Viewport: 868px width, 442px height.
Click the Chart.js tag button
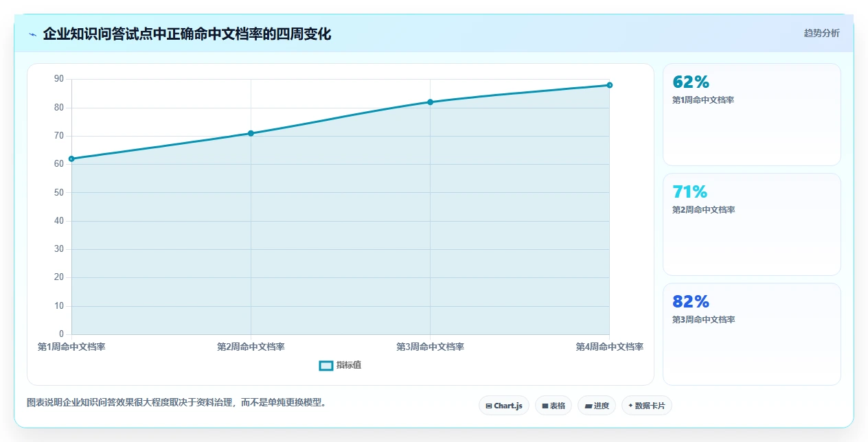(x=504, y=406)
